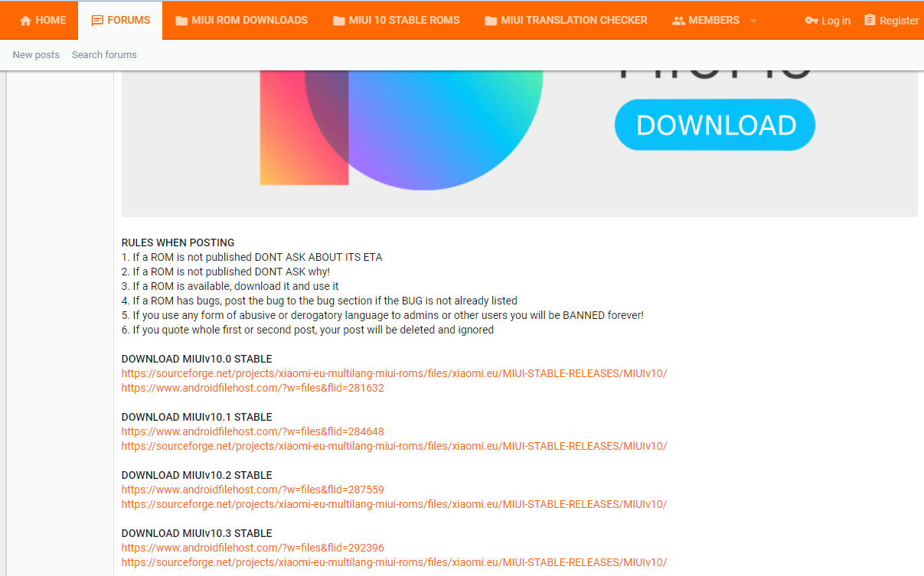Click rule 5 about being BANNED forever
The height and width of the screenshot is (576, 924).
[x=383, y=315]
